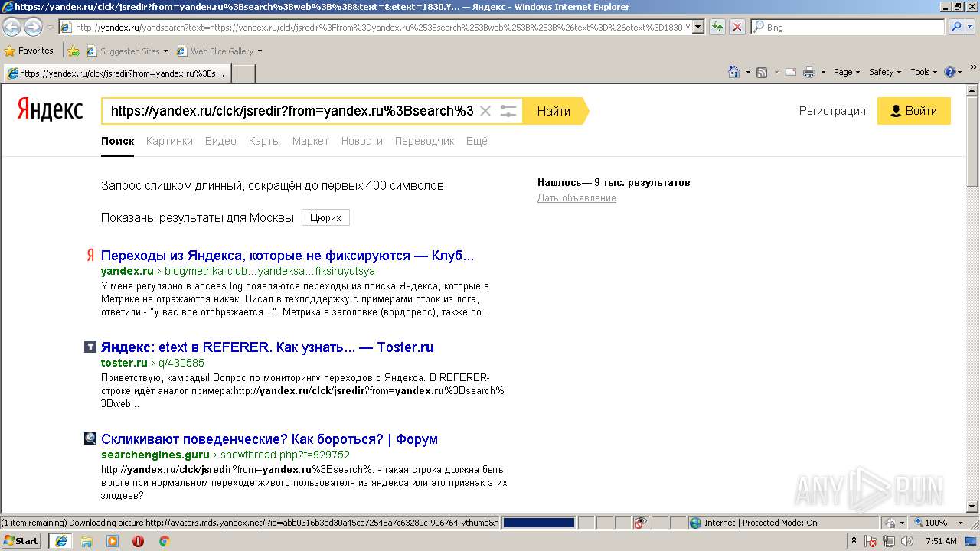Select the Поиск tab
980x551 pixels.
click(118, 141)
